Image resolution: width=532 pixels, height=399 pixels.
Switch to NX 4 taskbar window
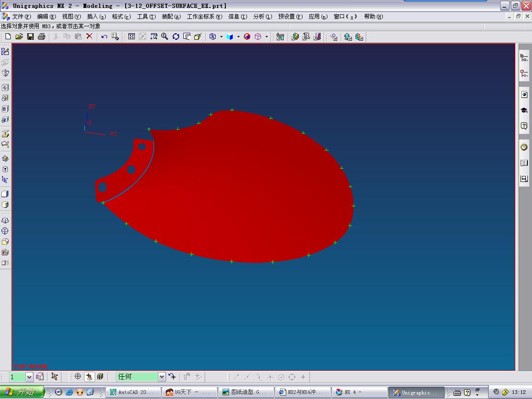pyautogui.click(x=359, y=392)
